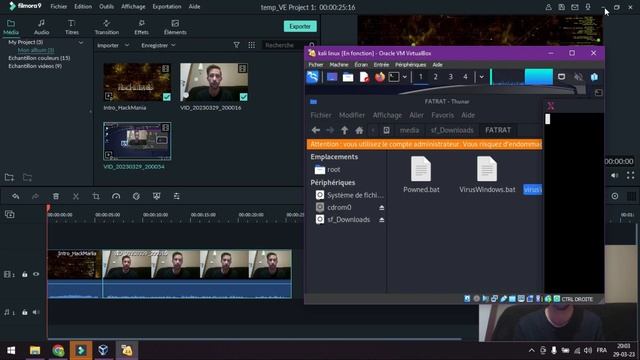Image resolution: width=640 pixels, height=360 pixels.
Task: Open Filmora Outils menu
Action: [107, 7]
